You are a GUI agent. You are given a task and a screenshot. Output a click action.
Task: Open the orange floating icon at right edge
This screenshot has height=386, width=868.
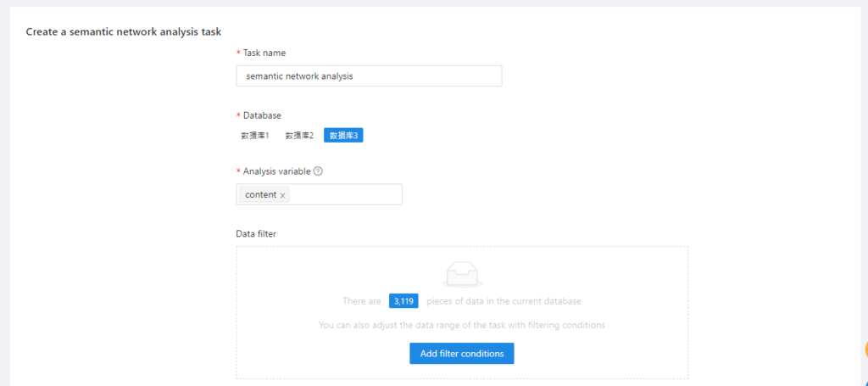pyautogui.click(x=864, y=349)
